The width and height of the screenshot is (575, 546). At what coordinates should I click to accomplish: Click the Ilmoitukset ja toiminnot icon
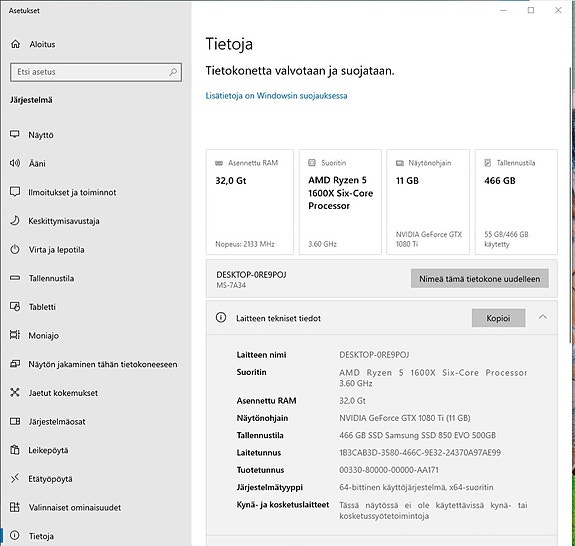(15, 192)
